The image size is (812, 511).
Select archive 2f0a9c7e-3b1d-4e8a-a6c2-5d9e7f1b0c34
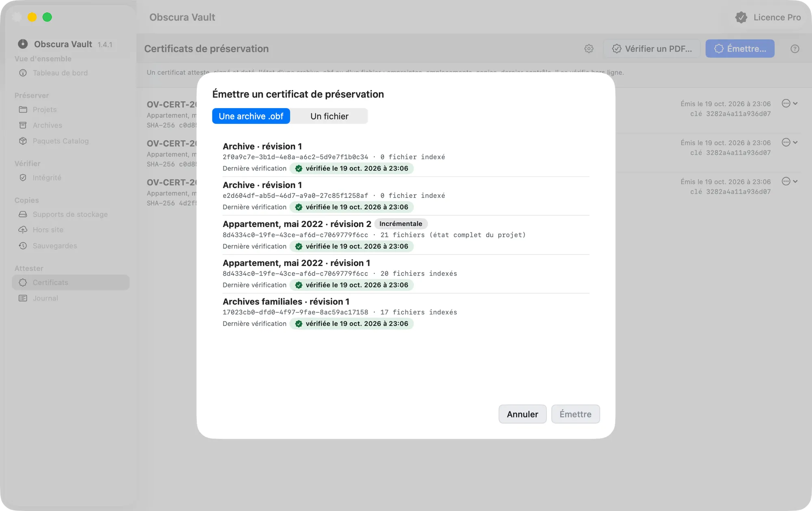pyautogui.click(x=406, y=157)
